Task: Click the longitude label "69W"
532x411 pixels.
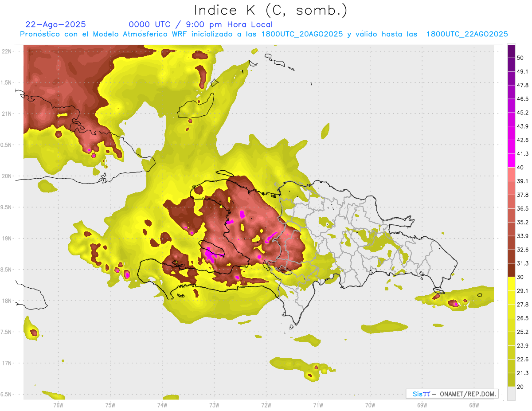Action: pyautogui.click(x=422, y=405)
